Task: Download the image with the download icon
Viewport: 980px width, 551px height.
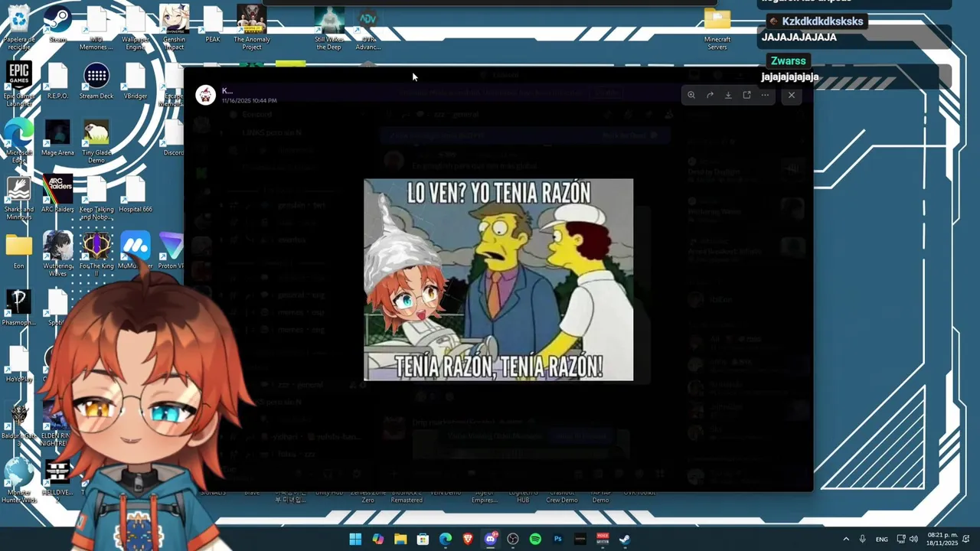Action: (x=728, y=95)
